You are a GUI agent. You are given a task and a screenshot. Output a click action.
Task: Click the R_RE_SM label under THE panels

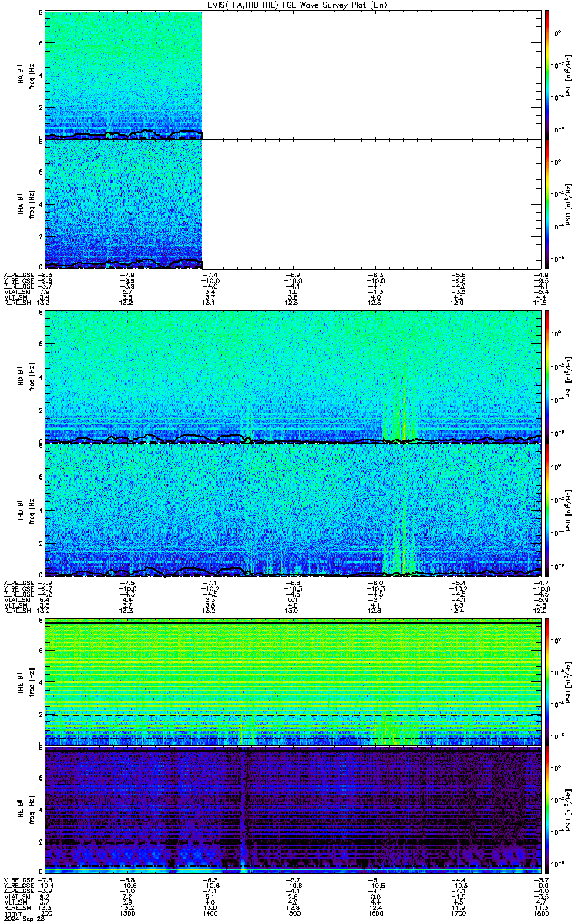point(16,907)
